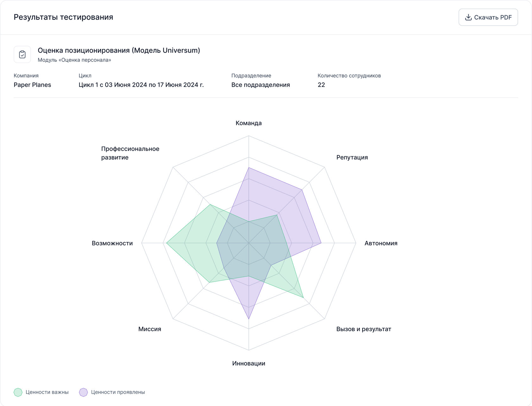Click the employee count value 22
The height and width of the screenshot is (406, 532).
click(x=321, y=85)
